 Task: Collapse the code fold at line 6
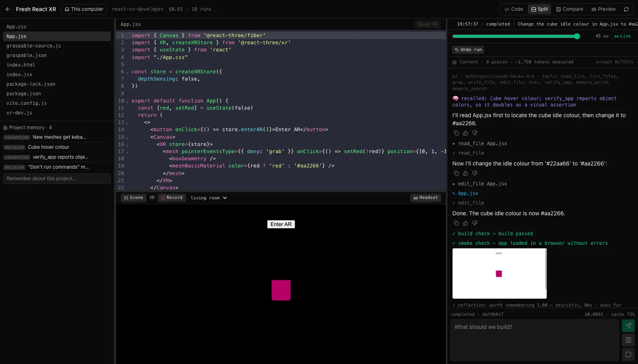click(x=127, y=72)
